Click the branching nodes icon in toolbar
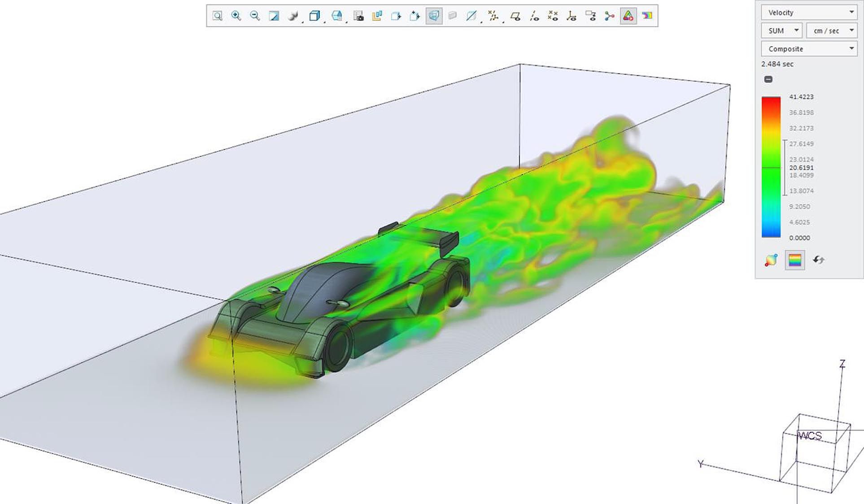Screen dimensions: 864x504 (x=609, y=16)
